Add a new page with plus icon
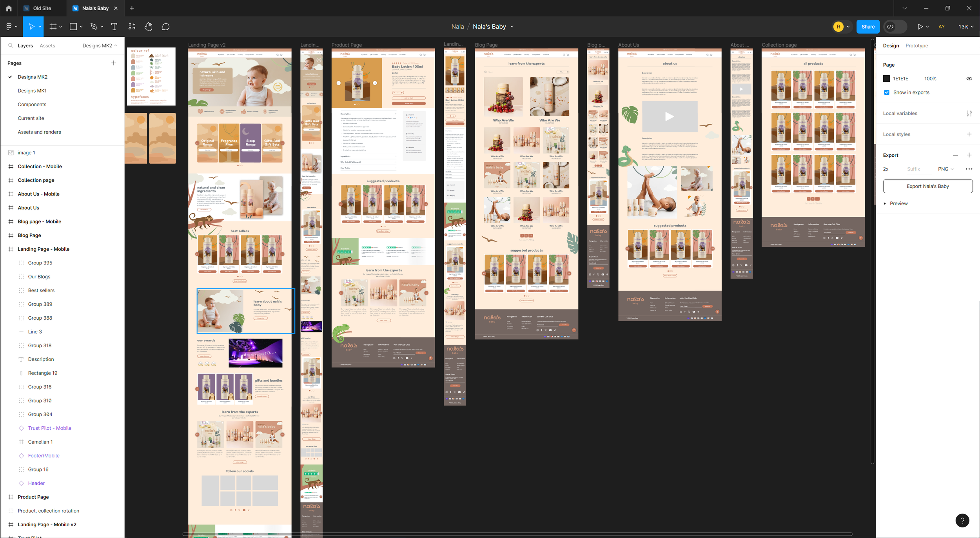Image resolution: width=980 pixels, height=538 pixels. pos(114,63)
